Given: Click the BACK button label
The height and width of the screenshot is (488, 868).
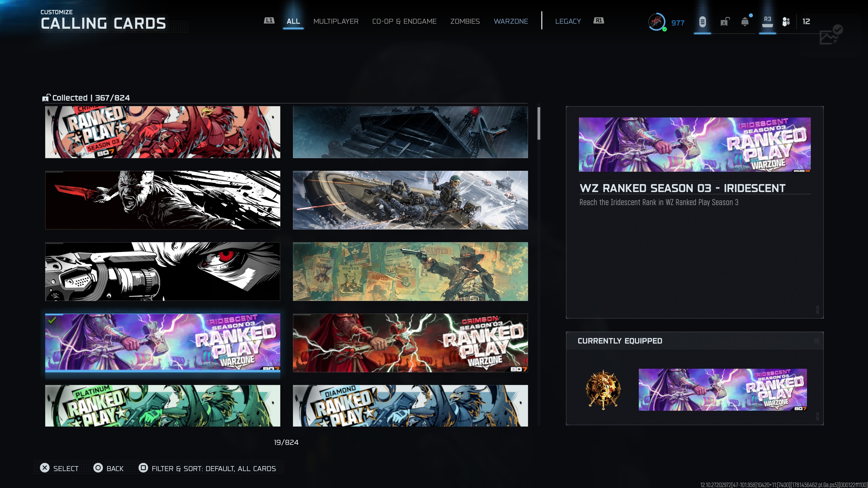Looking at the screenshot, I should pos(115,469).
